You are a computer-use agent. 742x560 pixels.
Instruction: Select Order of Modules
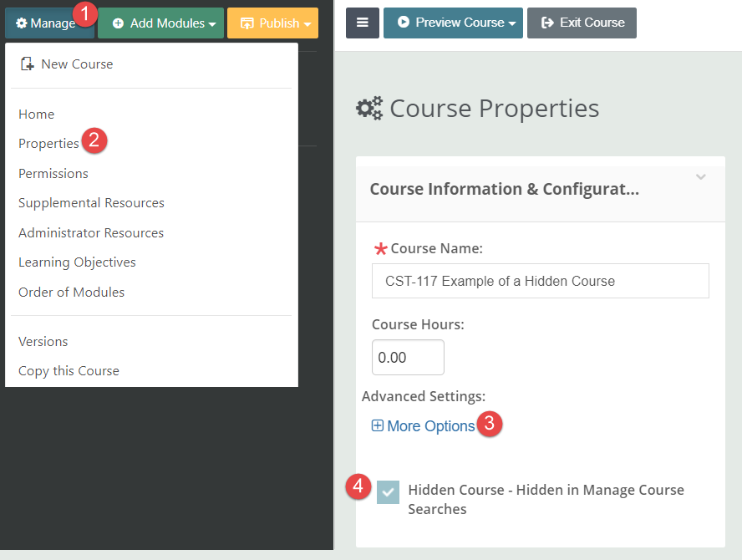click(x=71, y=292)
